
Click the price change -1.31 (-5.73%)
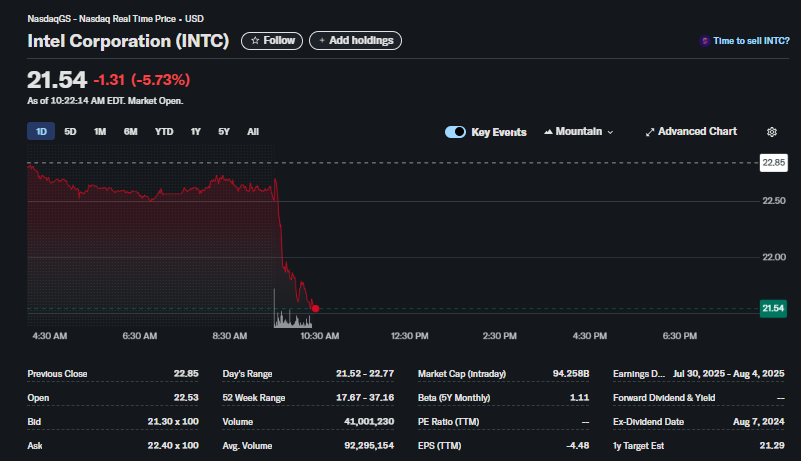pyautogui.click(x=142, y=80)
